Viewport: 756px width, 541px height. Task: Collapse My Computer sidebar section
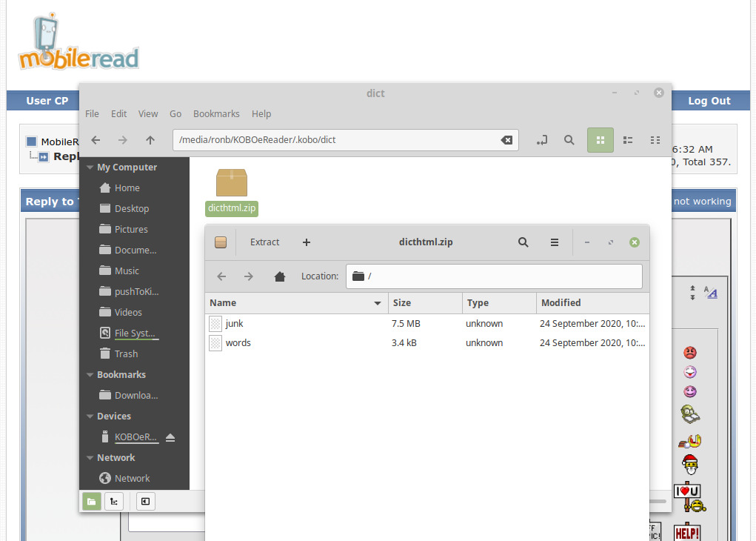(90, 167)
